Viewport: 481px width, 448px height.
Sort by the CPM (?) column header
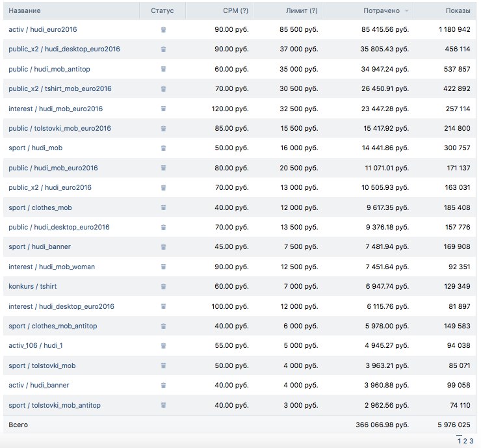(x=235, y=11)
